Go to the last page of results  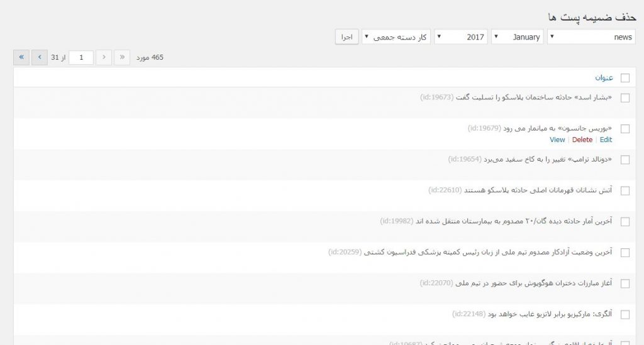(21, 57)
